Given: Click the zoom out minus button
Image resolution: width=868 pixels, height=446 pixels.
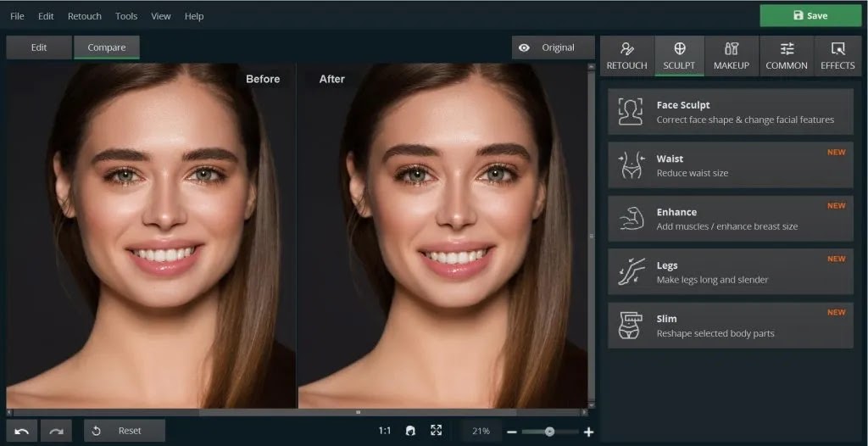Looking at the screenshot, I should click(511, 432).
